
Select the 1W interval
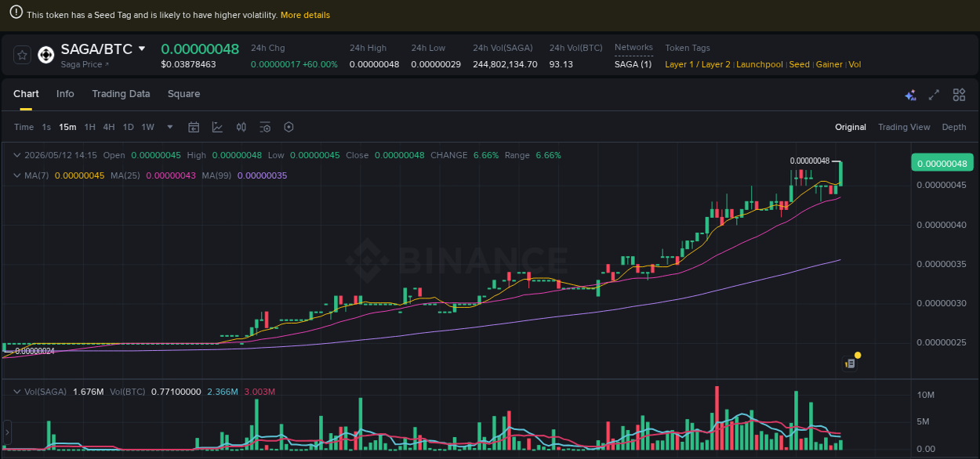147,127
